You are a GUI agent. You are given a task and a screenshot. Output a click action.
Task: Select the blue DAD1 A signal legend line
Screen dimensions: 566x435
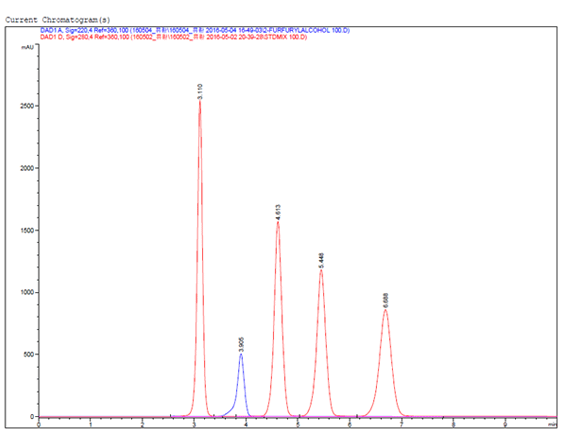(195, 30)
